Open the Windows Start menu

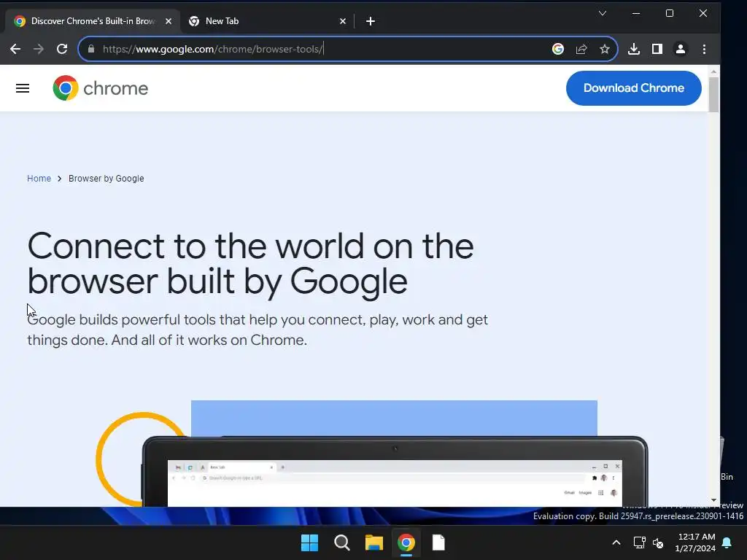309,542
